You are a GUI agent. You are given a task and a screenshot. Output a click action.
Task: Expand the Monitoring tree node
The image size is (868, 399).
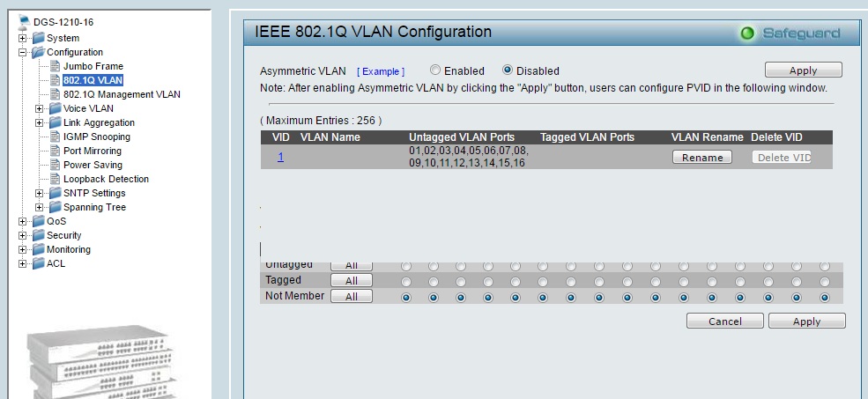pos(22,249)
